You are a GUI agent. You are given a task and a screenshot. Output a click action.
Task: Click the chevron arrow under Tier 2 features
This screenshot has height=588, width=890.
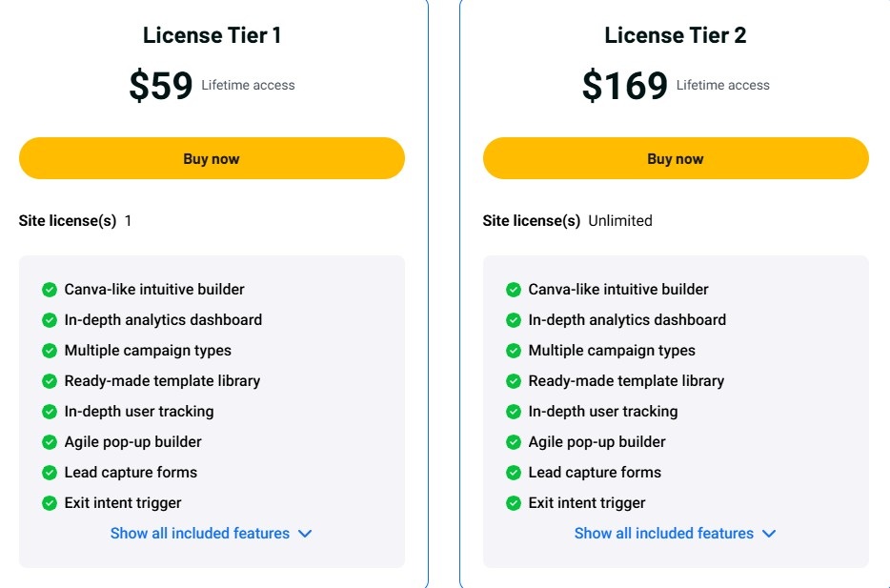769,534
